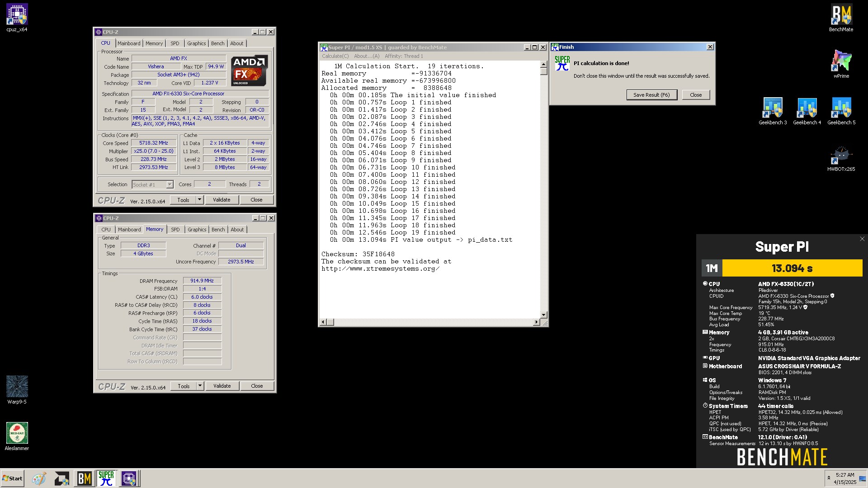Open the cpuz_x64 desktop shortcut
Screen dimensions: 868x488
17,18
